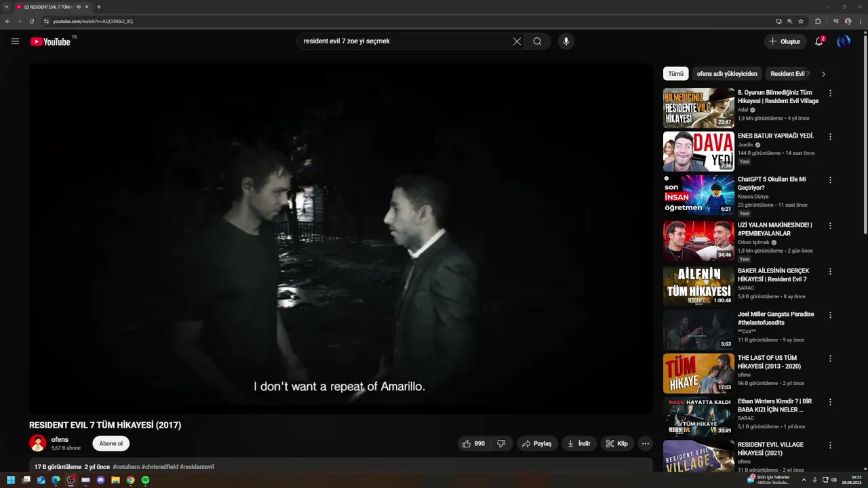Open the taskbar clock and date
The height and width of the screenshot is (488, 868).
pyautogui.click(x=852, y=480)
